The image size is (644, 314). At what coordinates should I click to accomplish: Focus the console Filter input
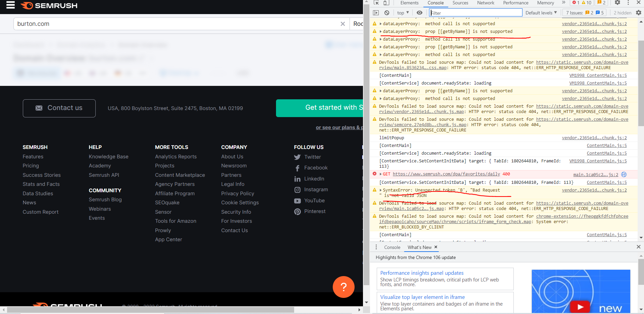(476, 13)
